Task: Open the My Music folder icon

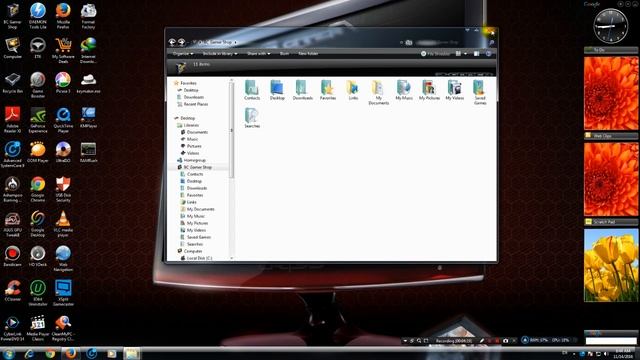Action: [404, 90]
